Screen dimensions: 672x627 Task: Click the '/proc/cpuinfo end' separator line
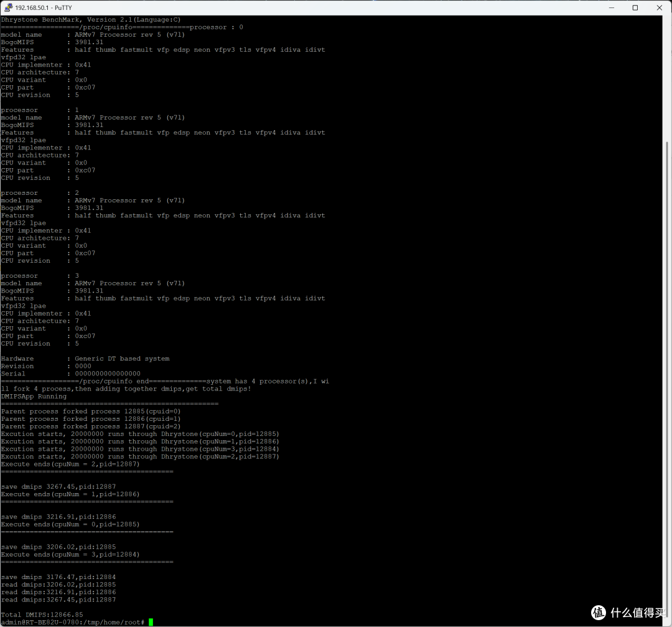tap(165, 381)
